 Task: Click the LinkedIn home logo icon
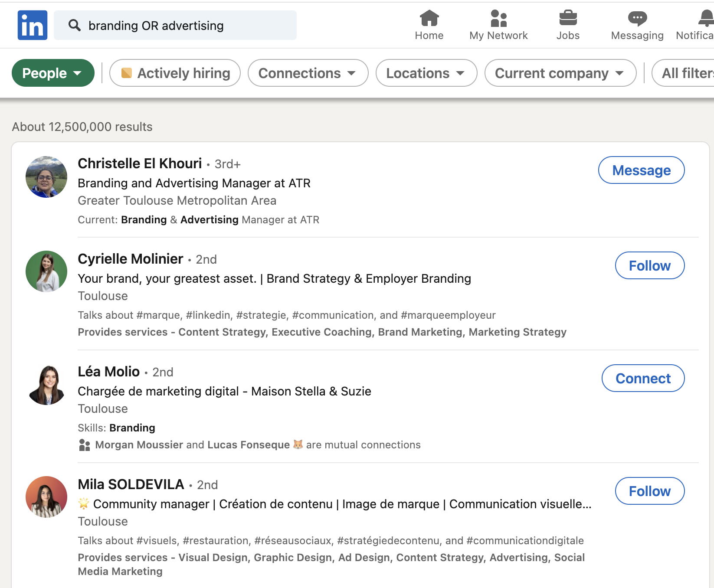(32, 25)
